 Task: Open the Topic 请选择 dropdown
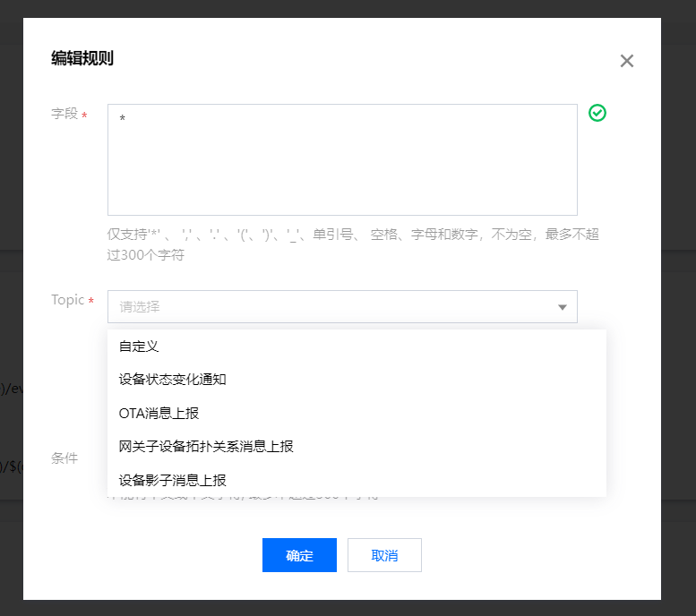pos(342,307)
